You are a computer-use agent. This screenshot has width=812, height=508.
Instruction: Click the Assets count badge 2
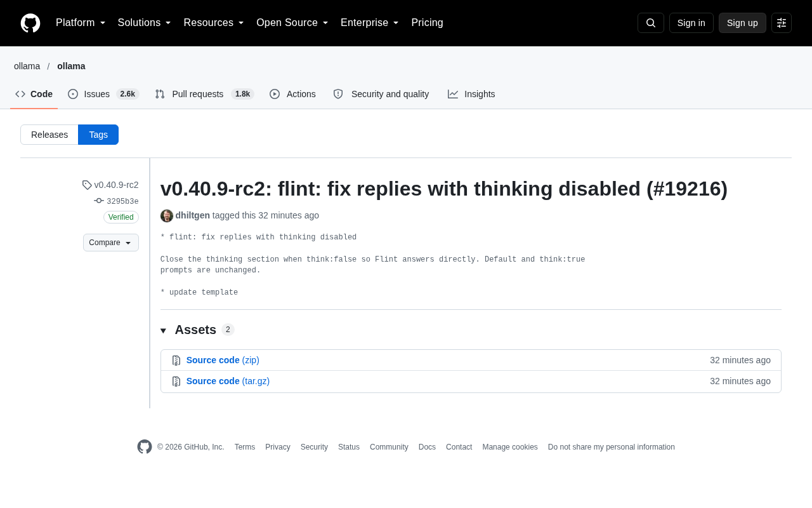(x=228, y=330)
